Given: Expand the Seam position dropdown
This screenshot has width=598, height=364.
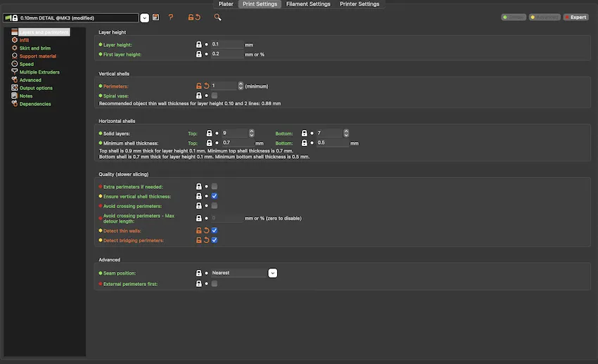Looking at the screenshot, I should coord(273,273).
